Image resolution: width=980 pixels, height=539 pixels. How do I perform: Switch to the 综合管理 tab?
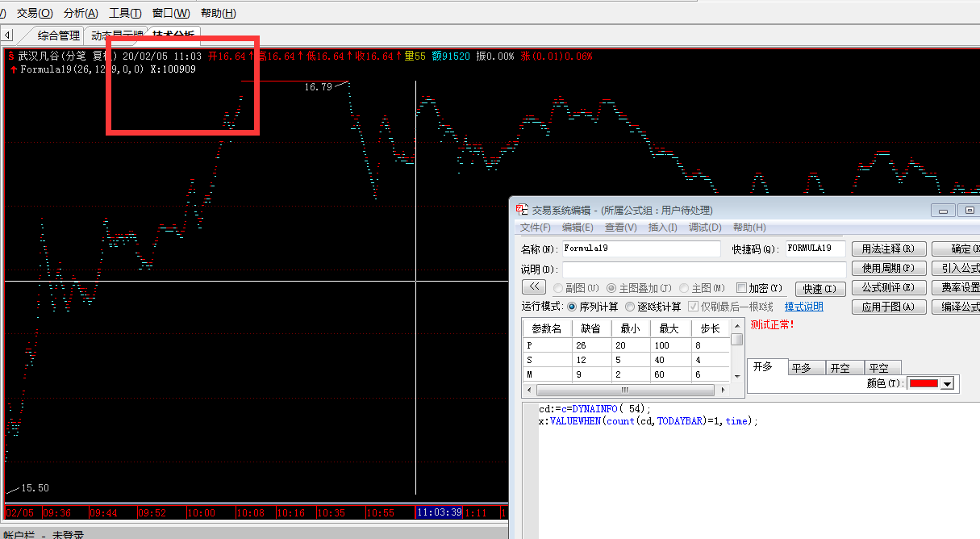[x=58, y=36]
